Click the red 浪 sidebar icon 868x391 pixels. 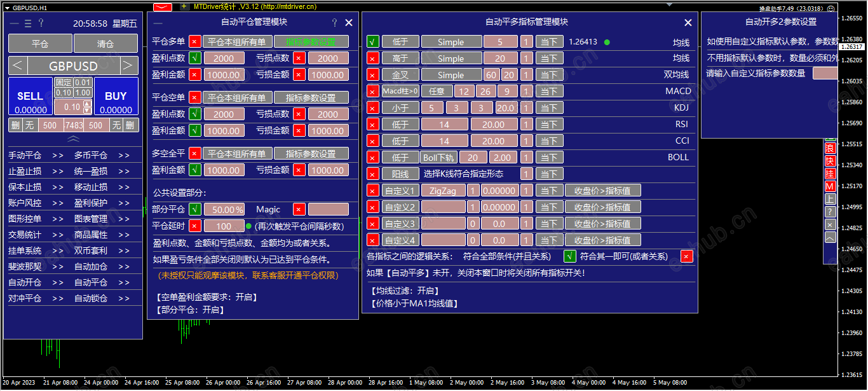pyautogui.click(x=830, y=148)
